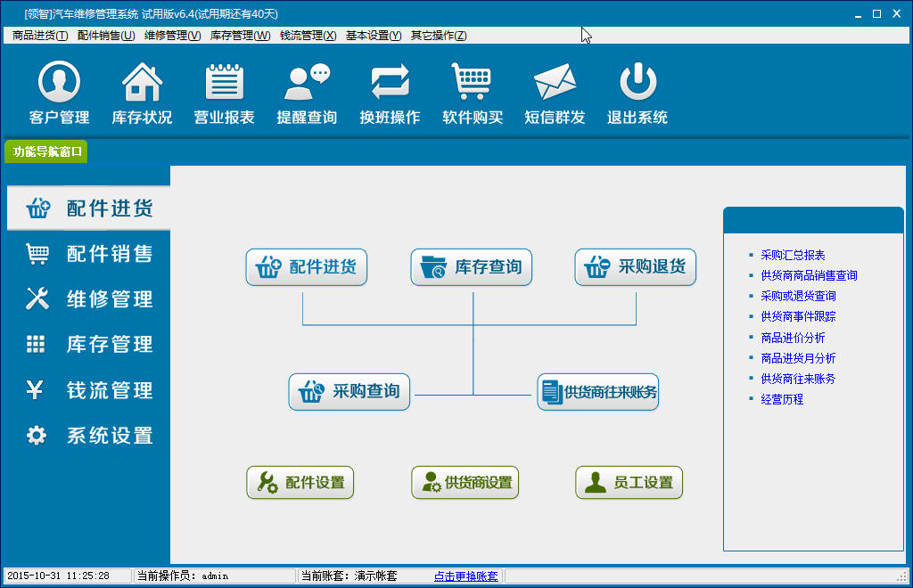Screen dimensions: 913x588
Task: Open the 供货商事件跟踪 link
Action: 798,316
